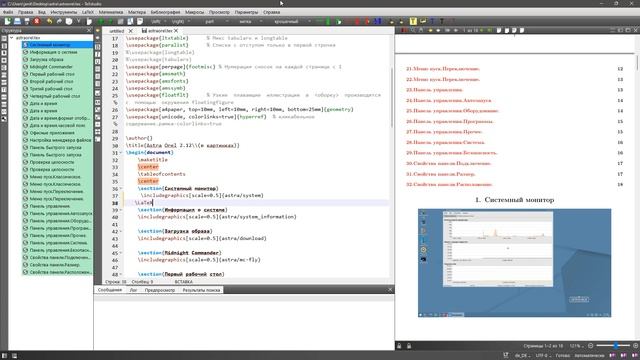Open the Макросы menu
The width and height of the screenshot is (640, 360).
point(194,12)
